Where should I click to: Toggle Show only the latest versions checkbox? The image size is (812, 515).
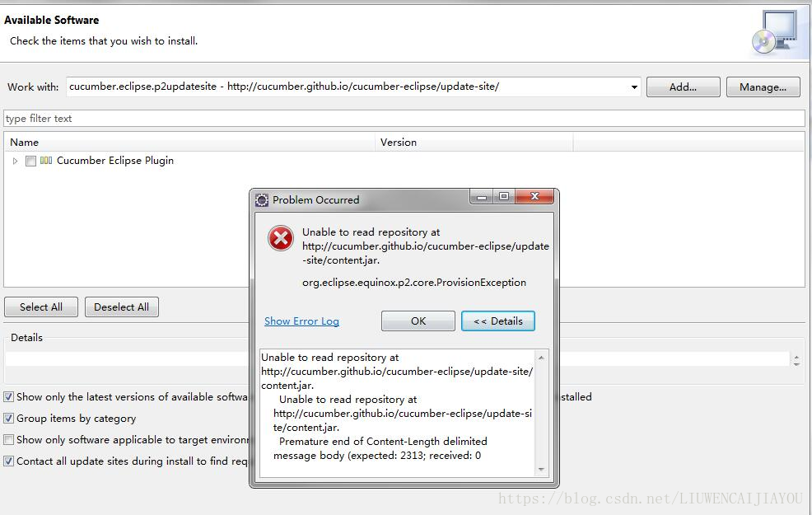9,397
